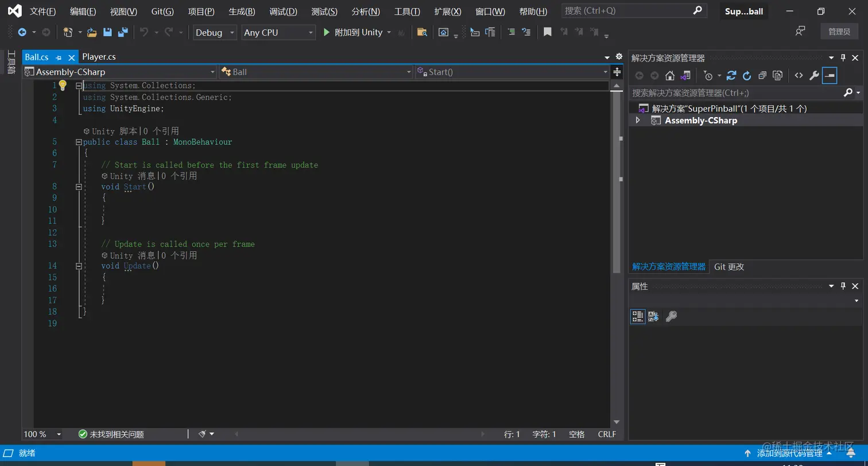Toggle bookmark with the bookmark icon
Image resolution: width=868 pixels, height=466 pixels.
coord(548,32)
